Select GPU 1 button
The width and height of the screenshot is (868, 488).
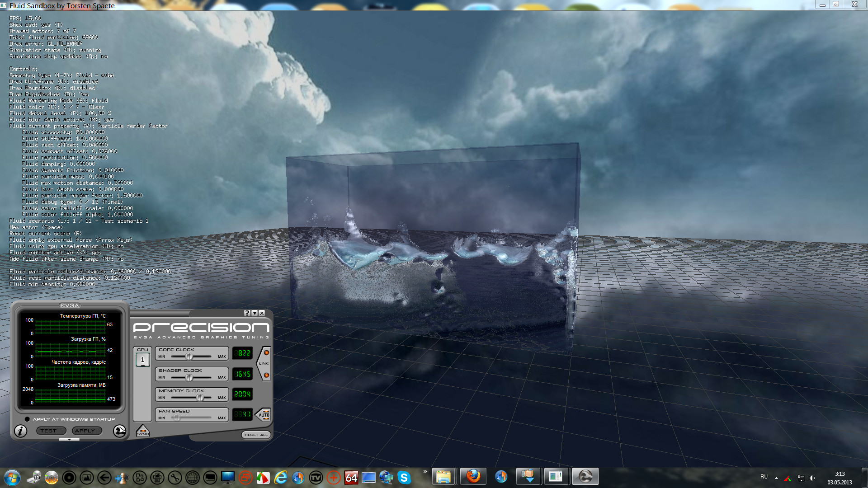[x=142, y=360]
